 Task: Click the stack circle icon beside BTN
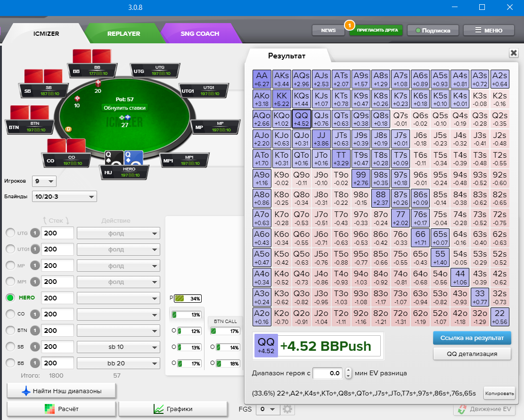coord(35,331)
